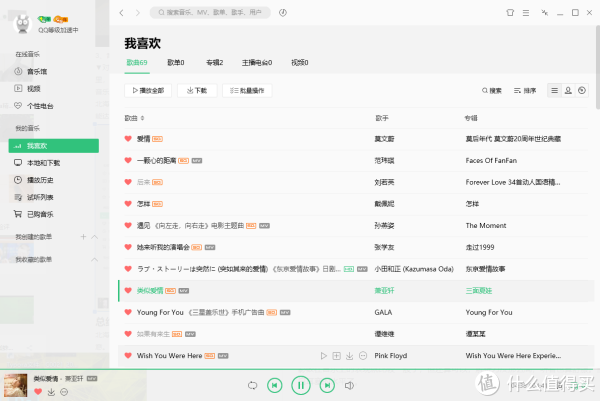
Task: Switch to the 专辑2 tab
Action: [x=214, y=62]
